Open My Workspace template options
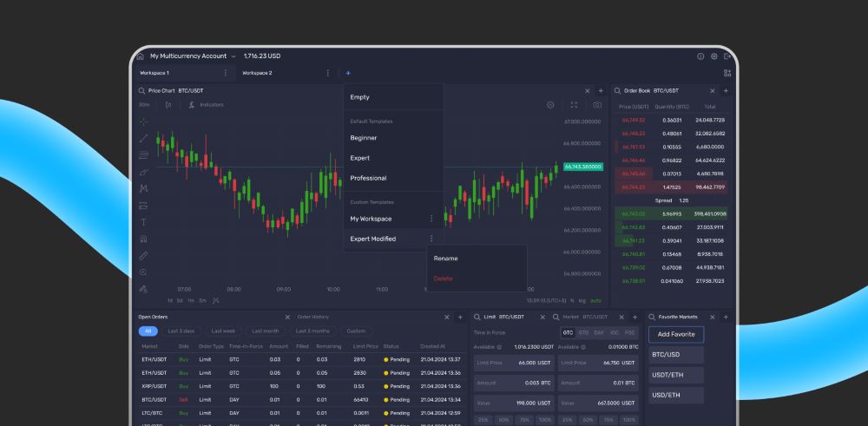 (431, 219)
